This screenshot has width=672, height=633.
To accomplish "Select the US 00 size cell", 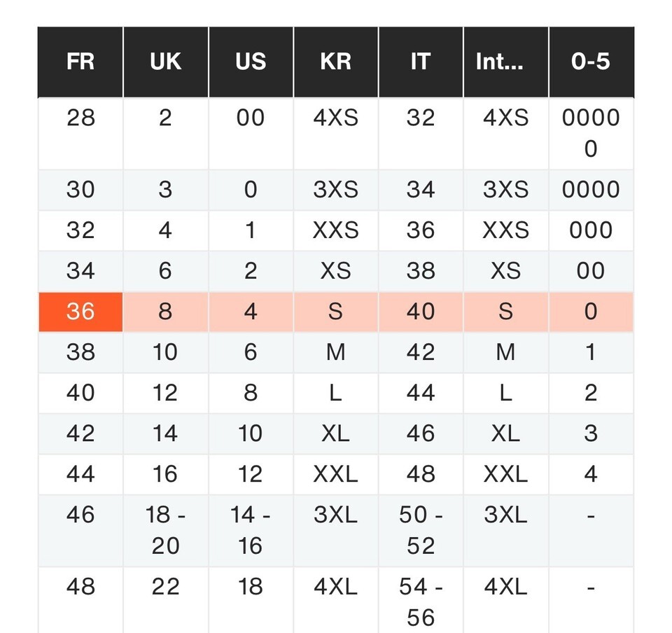I will (251, 118).
